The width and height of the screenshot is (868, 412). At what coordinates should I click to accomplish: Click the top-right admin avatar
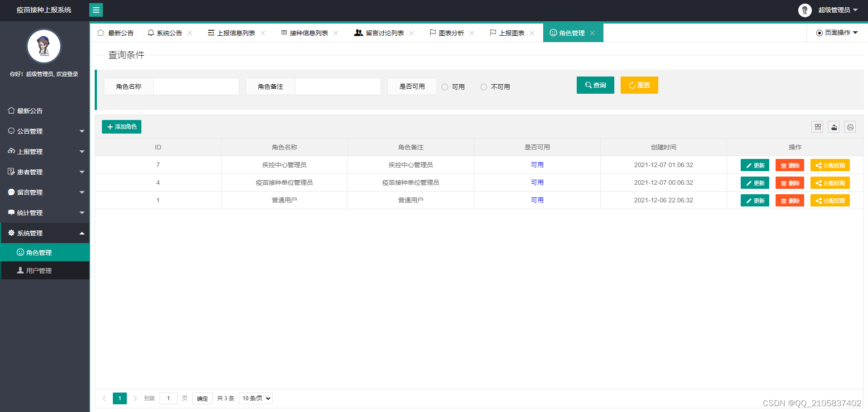[x=805, y=10]
